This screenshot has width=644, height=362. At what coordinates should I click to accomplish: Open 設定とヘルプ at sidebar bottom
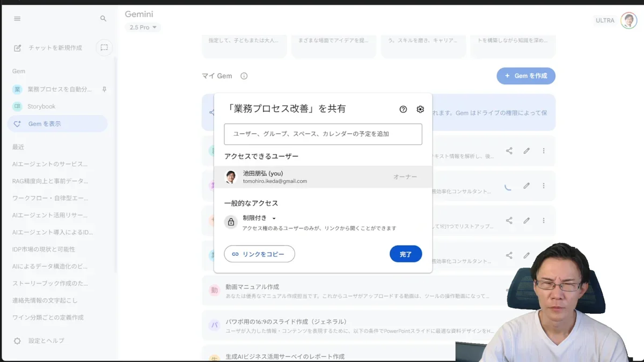tap(46, 341)
